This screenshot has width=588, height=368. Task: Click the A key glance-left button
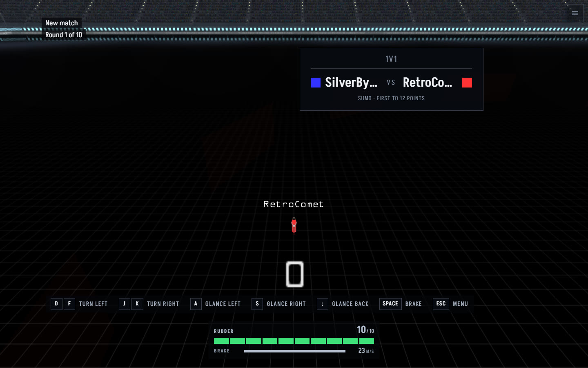click(x=196, y=304)
